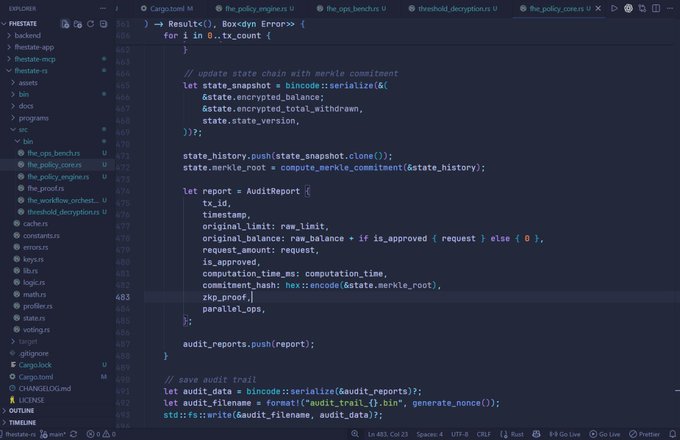Open fhe_workflow_orchest file in tree
The width and height of the screenshot is (680, 440).
pyautogui.click(x=61, y=200)
